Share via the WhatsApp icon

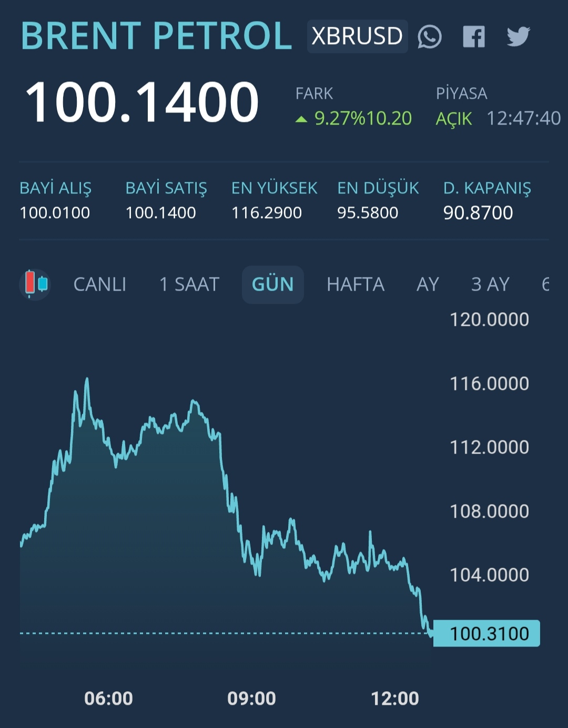click(x=430, y=37)
